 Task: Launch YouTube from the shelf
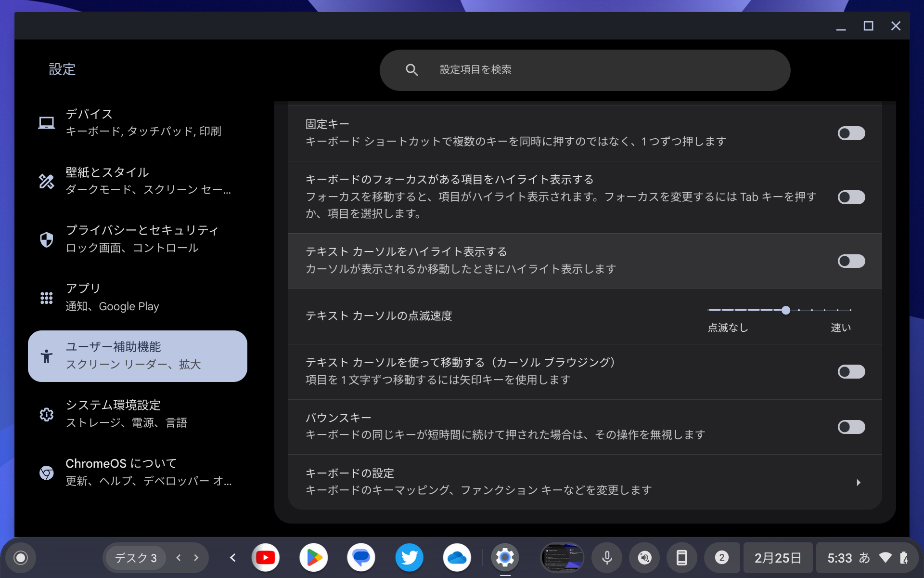pyautogui.click(x=266, y=557)
